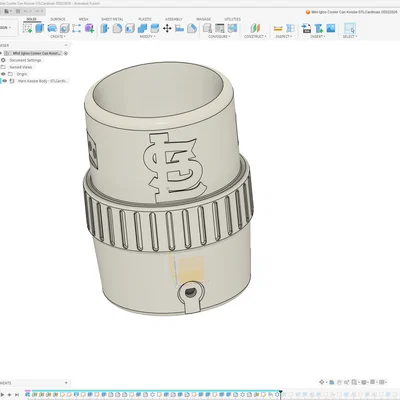The width and height of the screenshot is (400, 400).
Task: Select Named Views in browser
Action: [x=21, y=67]
